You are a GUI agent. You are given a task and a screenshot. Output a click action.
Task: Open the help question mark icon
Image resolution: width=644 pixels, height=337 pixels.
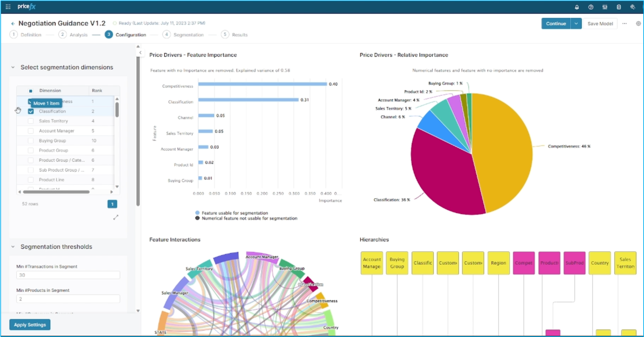[x=591, y=7]
